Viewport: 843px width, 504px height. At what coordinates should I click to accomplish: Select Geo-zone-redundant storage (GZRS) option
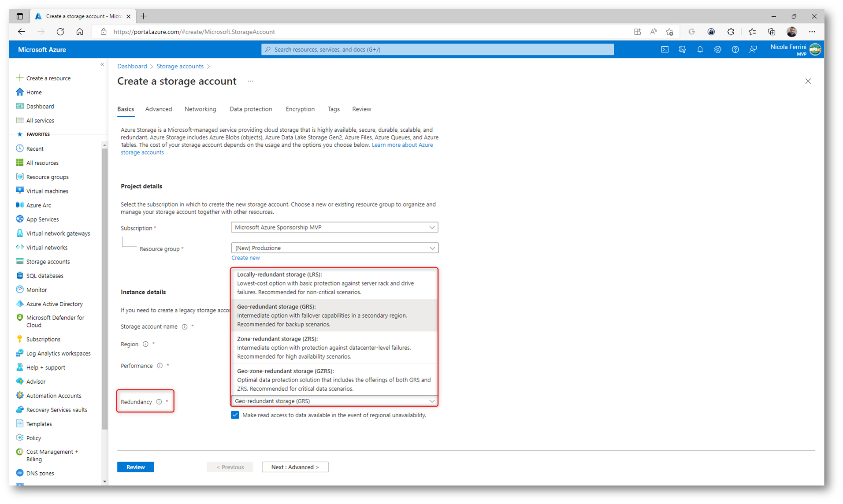pyautogui.click(x=334, y=380)
